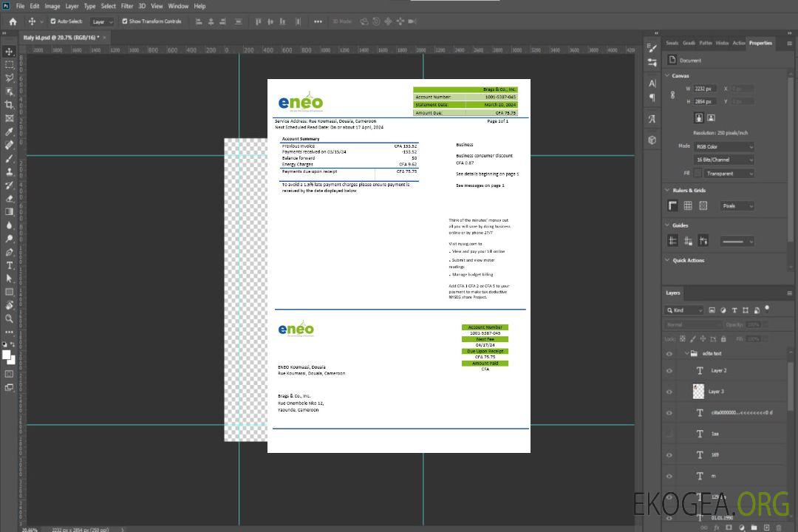Open the 16 Bits/Channel depth dropdown

(x=724, y=160)
